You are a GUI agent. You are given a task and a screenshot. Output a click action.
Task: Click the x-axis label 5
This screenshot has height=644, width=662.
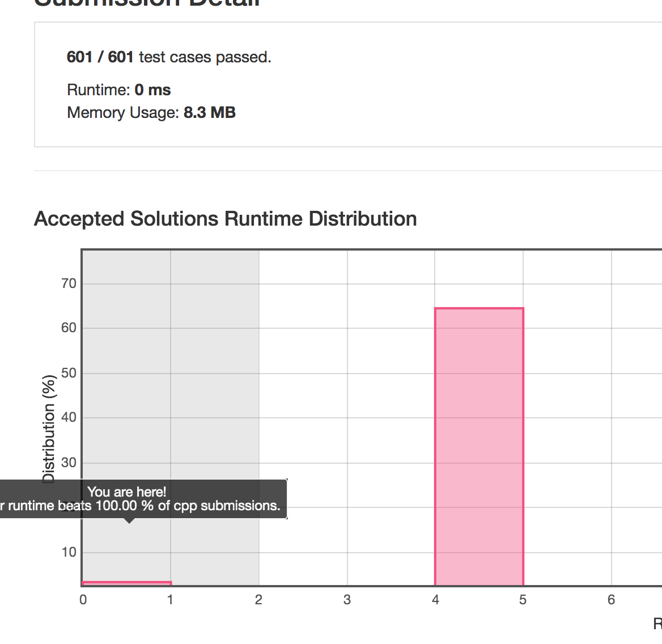(x=523, y=600)
